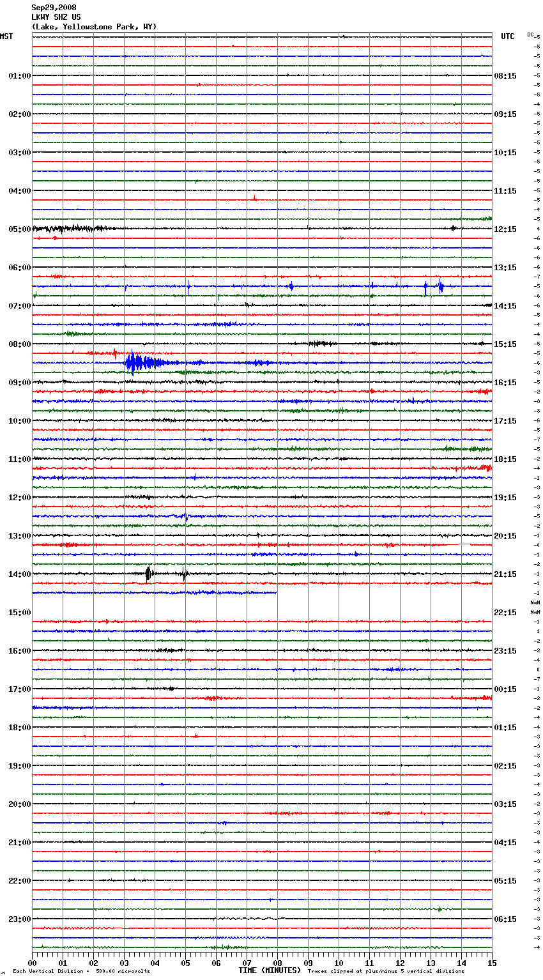Viewport: 543px width, 980px height.
Task: Select the 16:00 MST time label
Action: coord(20,651)
